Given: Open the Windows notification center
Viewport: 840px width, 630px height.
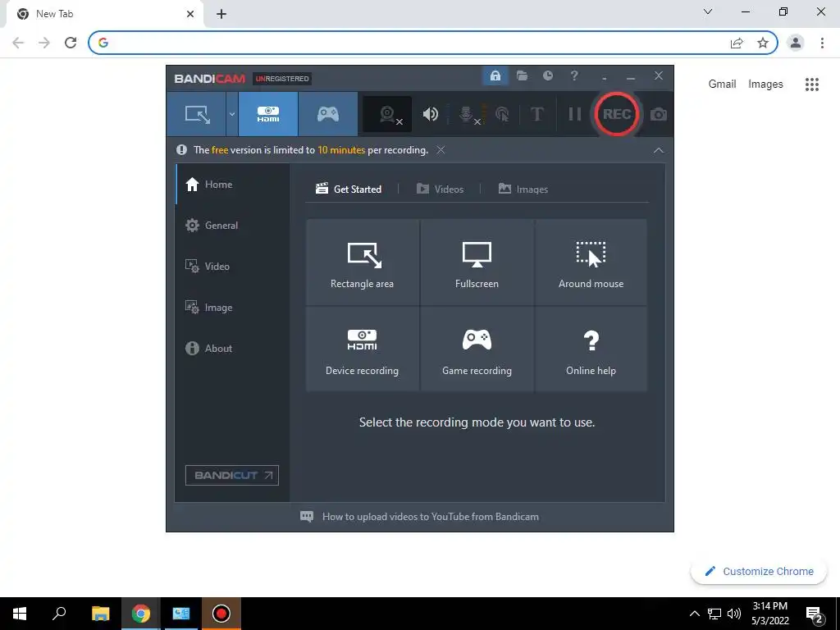Looking at the screenshot, I should [x=815, y=615].
